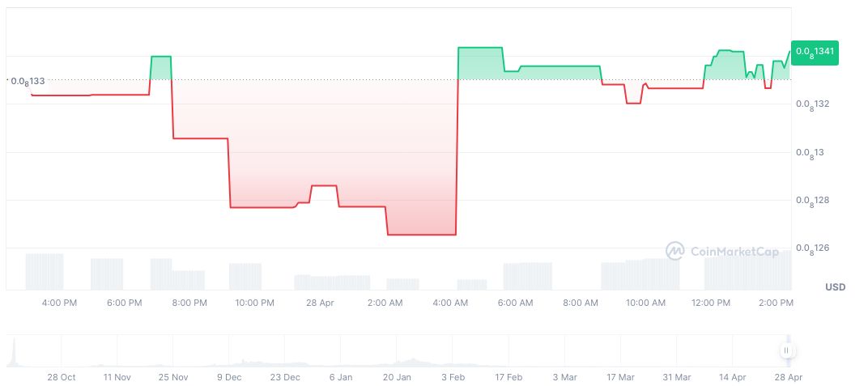Click the 0.0₈13 y-axis price label
Screen dimensions: 868x386
click(811, 152)
